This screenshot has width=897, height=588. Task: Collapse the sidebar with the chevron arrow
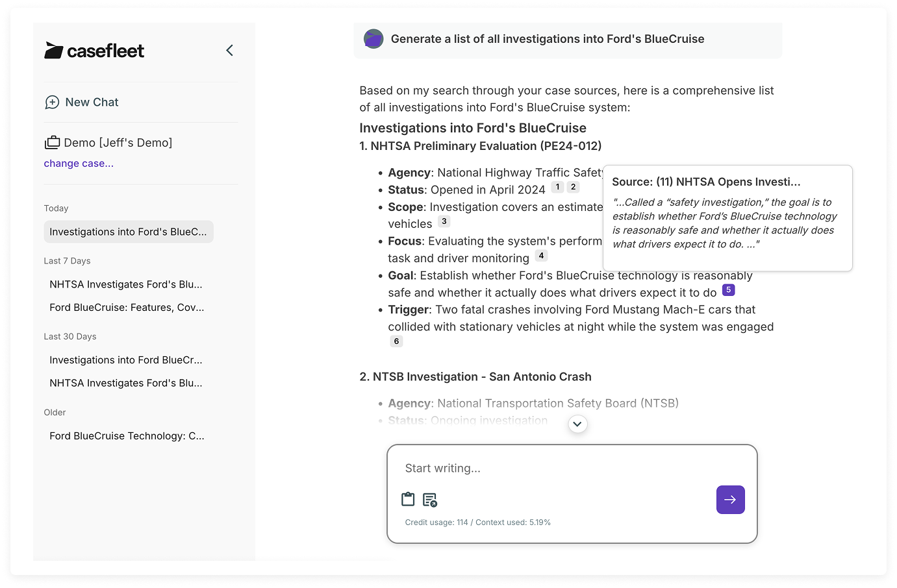[229, 51]
